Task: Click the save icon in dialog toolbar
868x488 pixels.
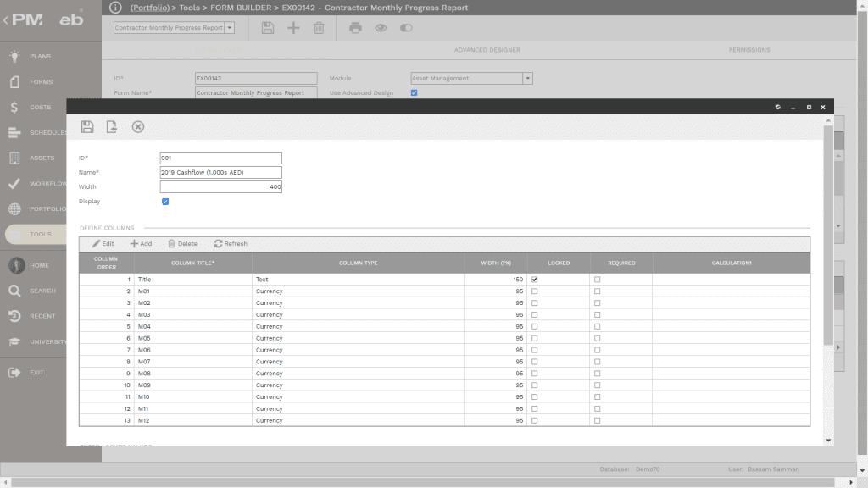Action: (x=87, y=127)
